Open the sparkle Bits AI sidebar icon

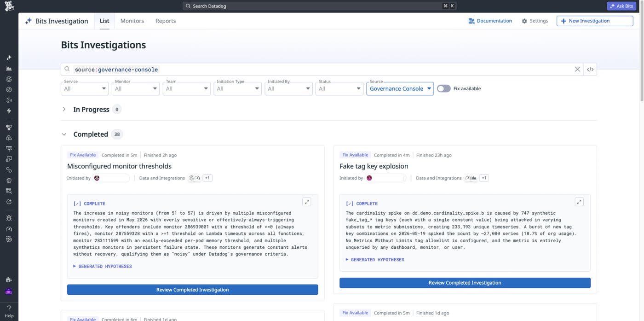(9, 58)
